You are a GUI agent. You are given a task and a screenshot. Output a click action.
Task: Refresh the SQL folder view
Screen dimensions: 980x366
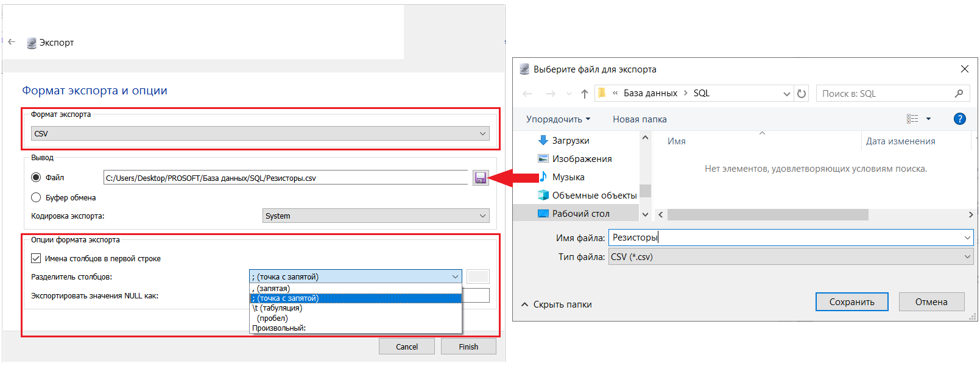[802, 94]
